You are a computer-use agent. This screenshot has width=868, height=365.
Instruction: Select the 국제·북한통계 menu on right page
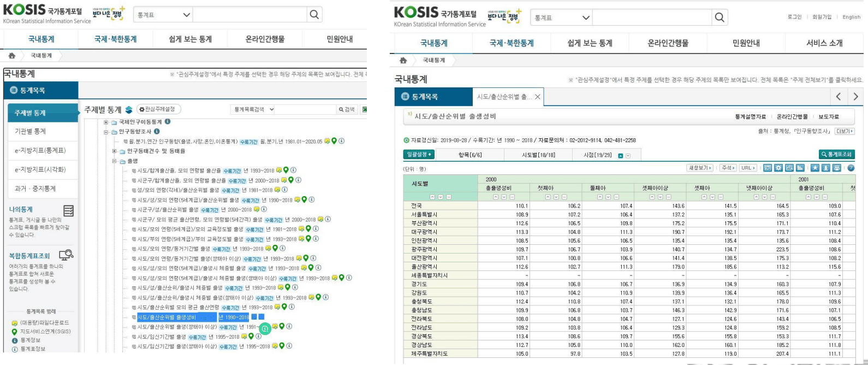coord(512,43)
